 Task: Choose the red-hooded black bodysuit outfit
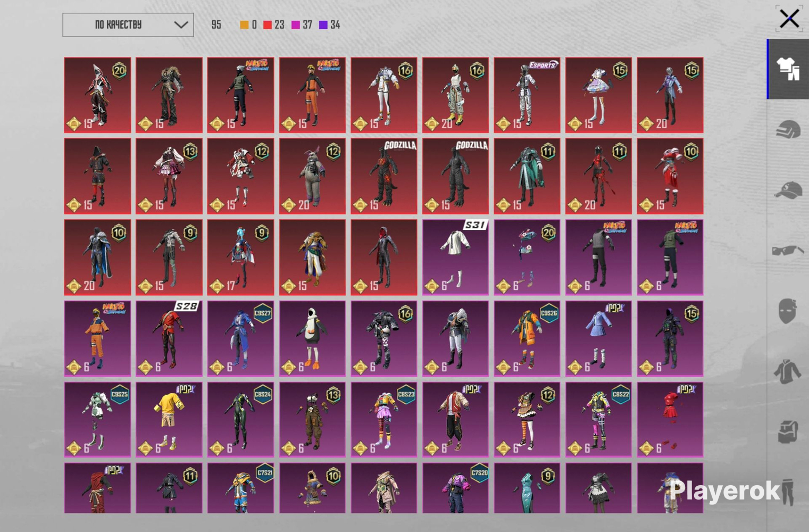point(384,257)
